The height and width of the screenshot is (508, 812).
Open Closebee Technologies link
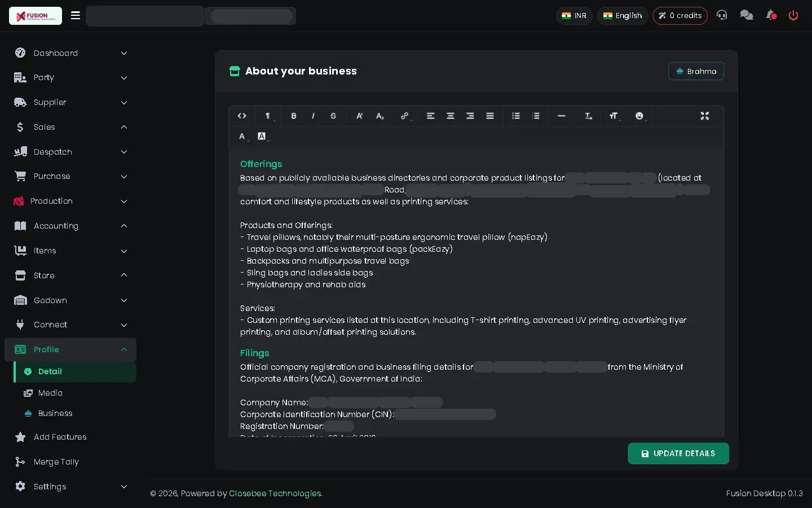click(x=276, y=493)
